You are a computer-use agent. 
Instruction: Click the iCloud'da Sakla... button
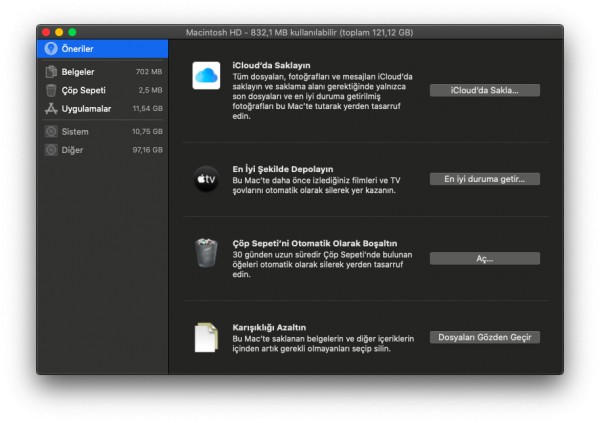(x=484, y=90)
